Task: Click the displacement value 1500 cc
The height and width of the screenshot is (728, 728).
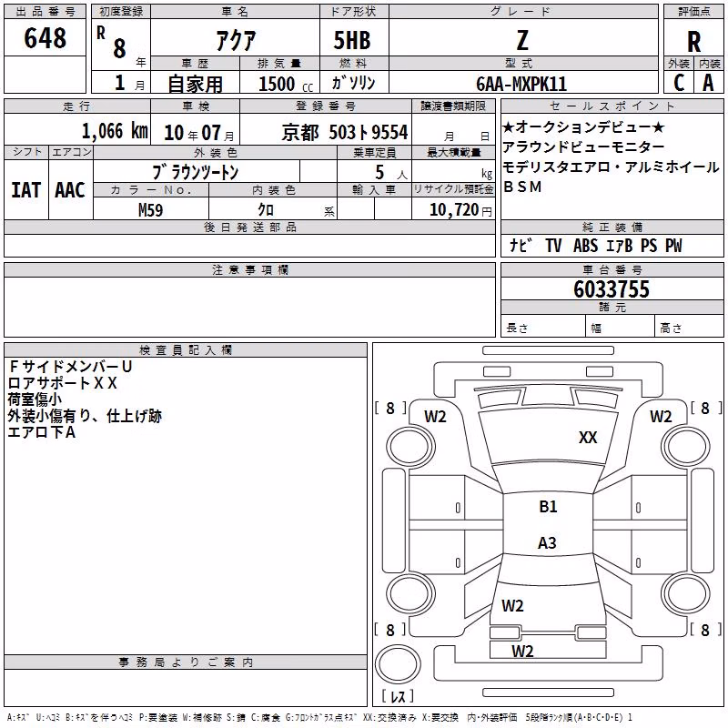Action: (x=285, y=84)
